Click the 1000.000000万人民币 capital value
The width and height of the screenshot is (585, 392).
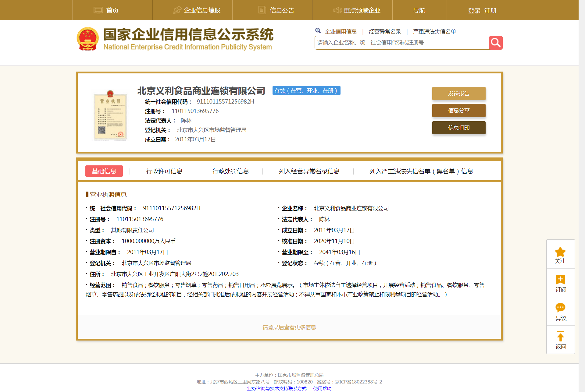tap(148, 241)
